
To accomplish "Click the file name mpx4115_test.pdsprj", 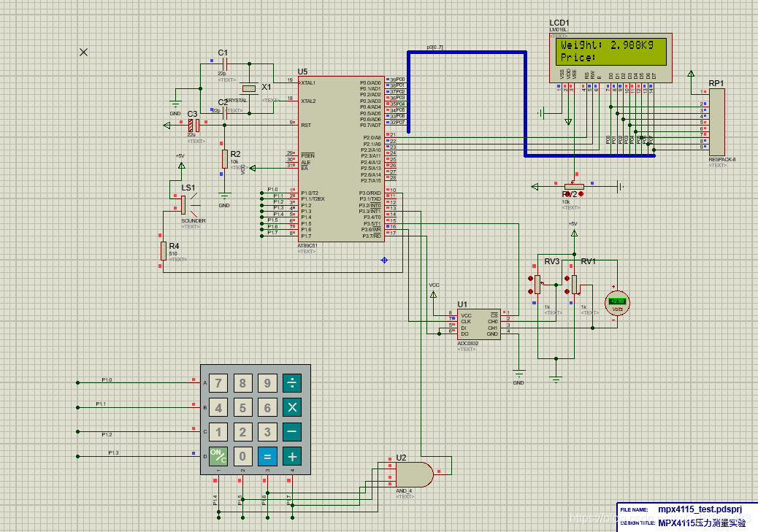I will 700,509.
